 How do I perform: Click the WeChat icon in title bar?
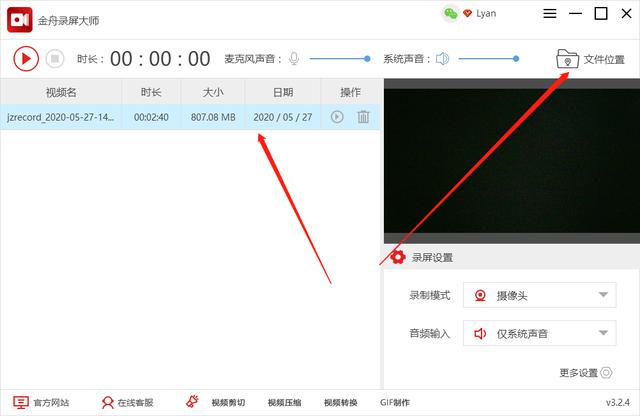[449, 13]
